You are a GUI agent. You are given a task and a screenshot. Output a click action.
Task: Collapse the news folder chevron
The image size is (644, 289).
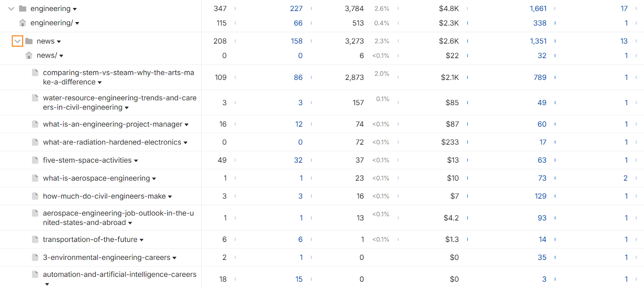click(17, 41)
